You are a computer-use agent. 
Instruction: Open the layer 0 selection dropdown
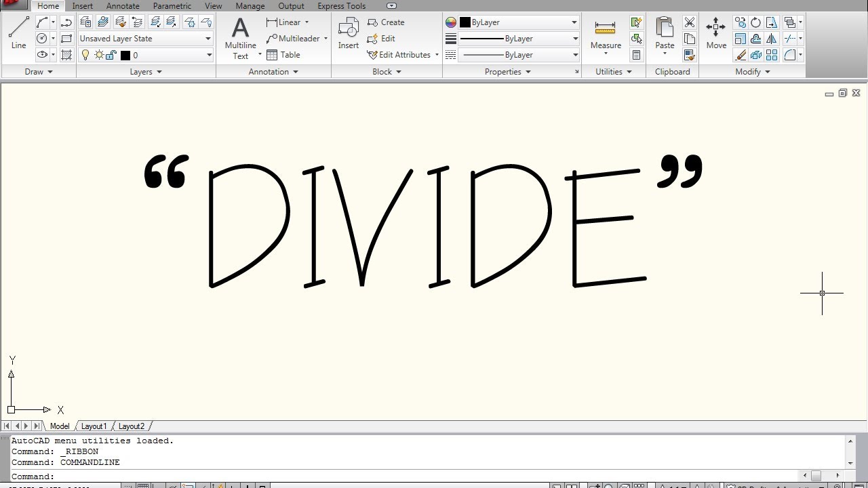click(146, 55)
